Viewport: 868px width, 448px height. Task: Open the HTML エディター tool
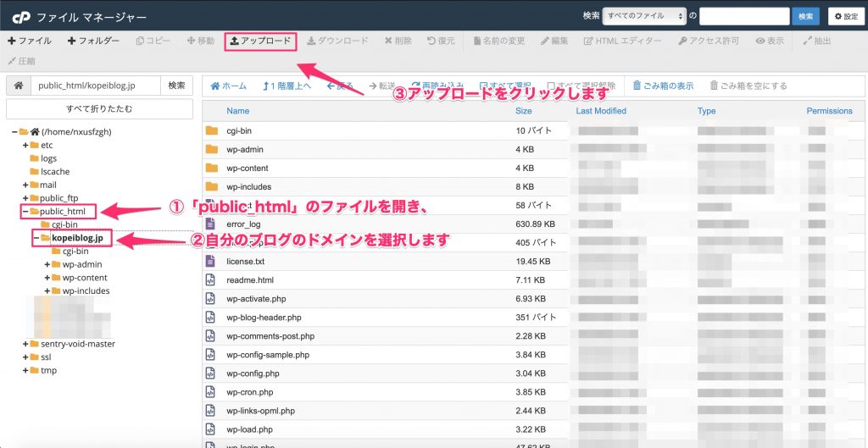624,41
